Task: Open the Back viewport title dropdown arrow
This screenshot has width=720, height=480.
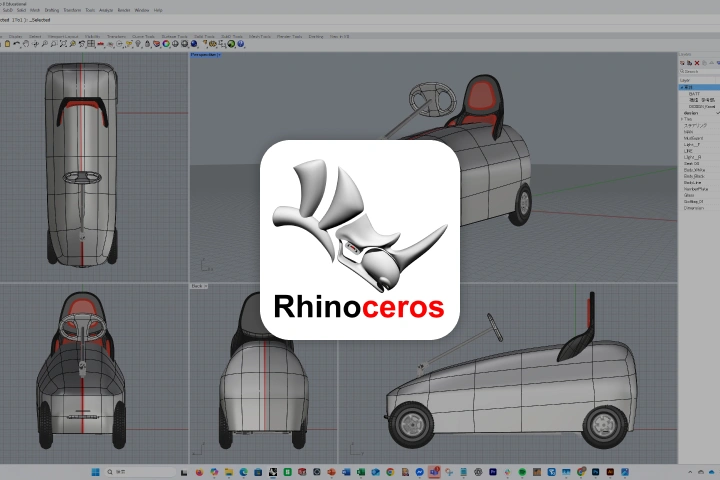Action: tap(205, 286)
